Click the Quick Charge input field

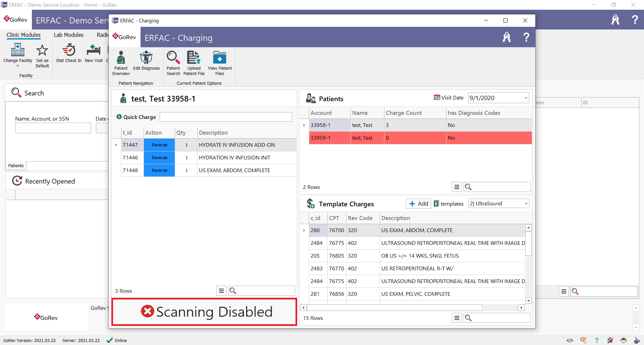pos(226,117)
